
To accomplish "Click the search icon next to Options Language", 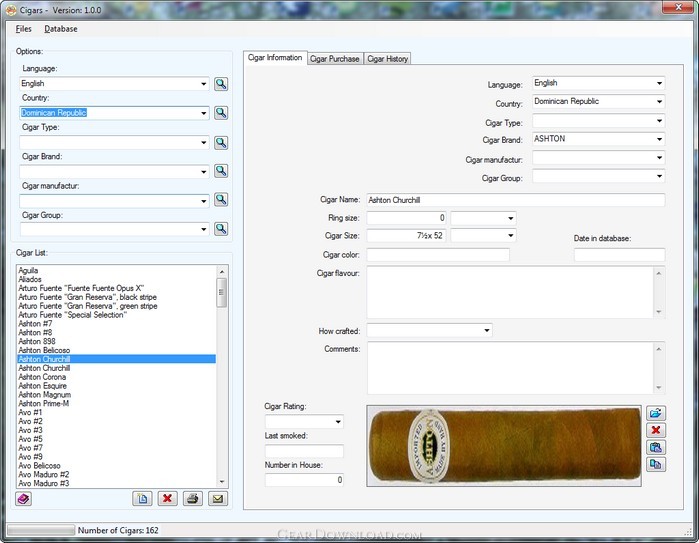I will [x=221, y=84].
